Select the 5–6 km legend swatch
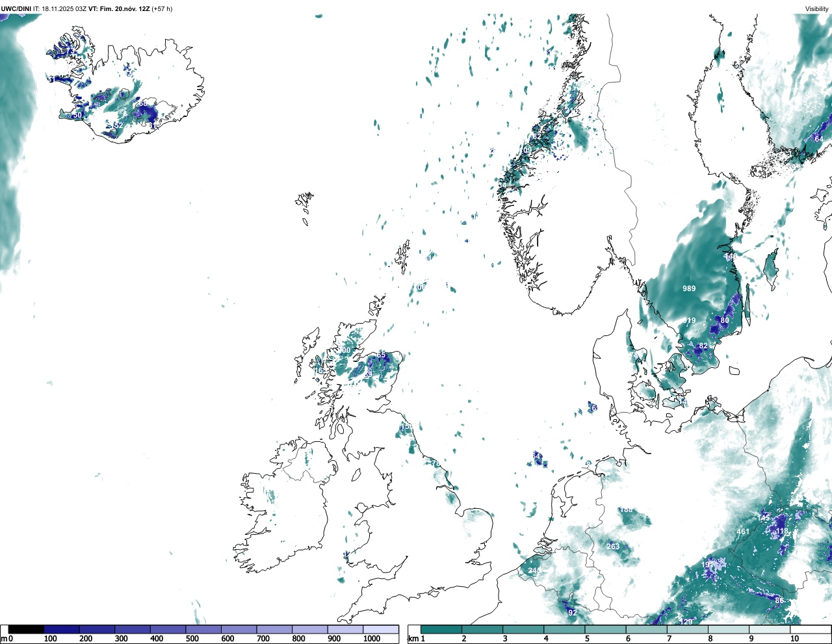This screenshot has height=644, width=832. (x=605, y=629)
